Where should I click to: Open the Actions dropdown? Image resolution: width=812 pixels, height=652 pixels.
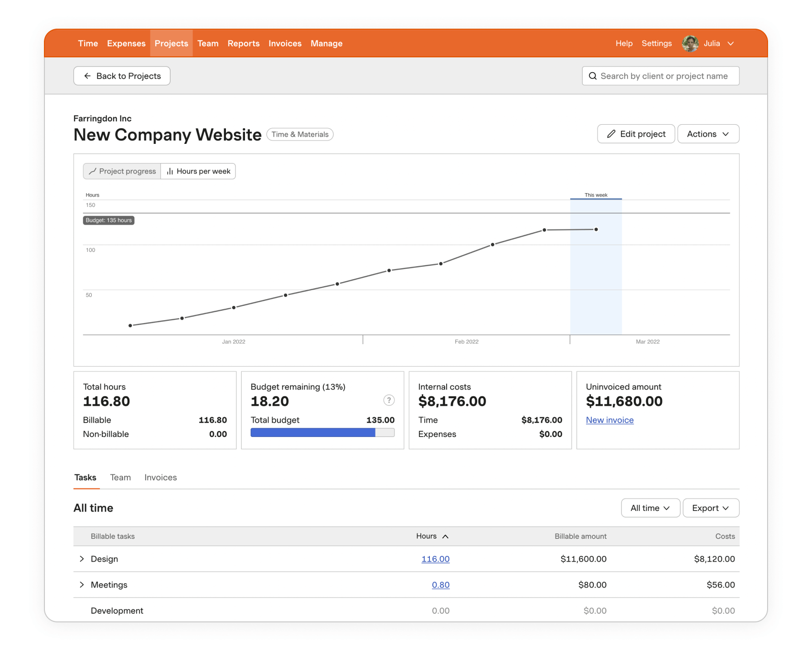(708, 134)
